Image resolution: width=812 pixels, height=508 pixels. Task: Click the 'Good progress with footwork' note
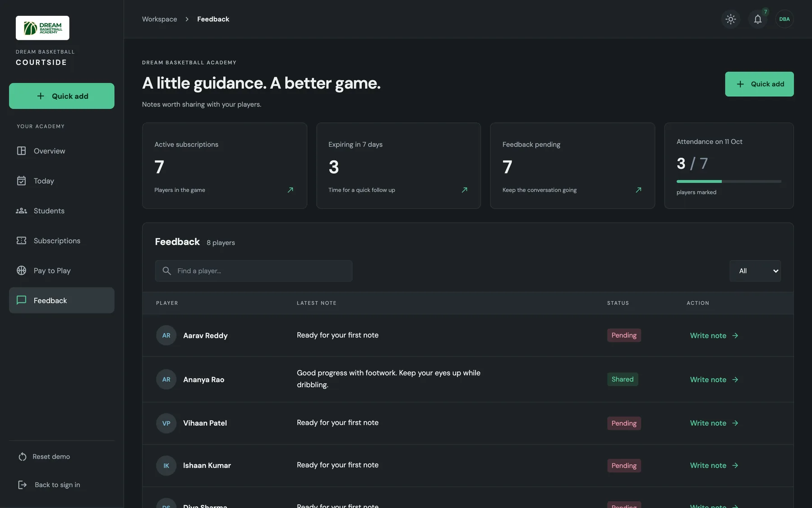click(388, 379)
